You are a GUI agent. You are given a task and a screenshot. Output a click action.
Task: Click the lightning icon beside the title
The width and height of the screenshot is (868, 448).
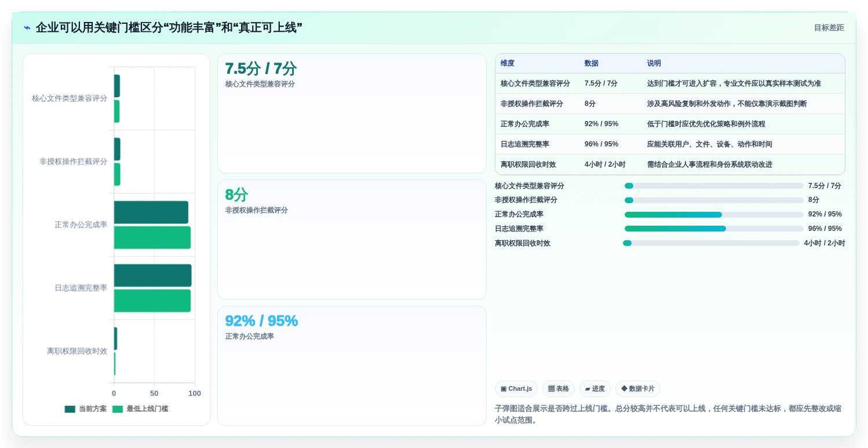(27, 28)
